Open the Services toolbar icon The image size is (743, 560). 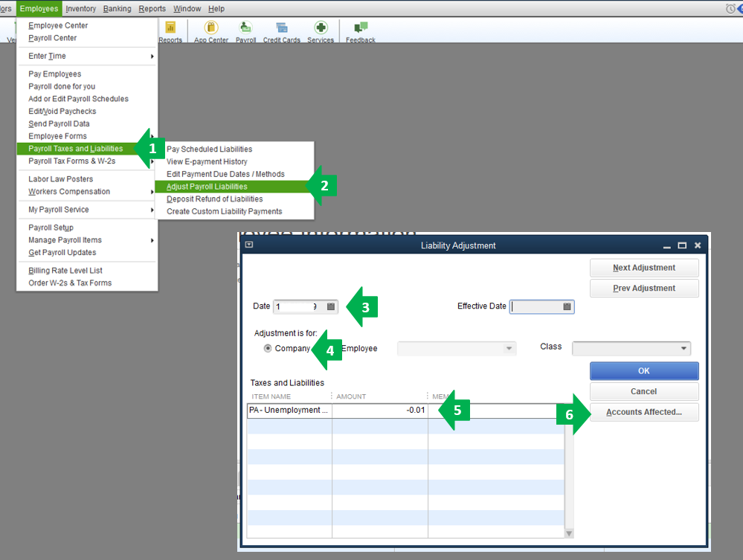click(321, 32)
